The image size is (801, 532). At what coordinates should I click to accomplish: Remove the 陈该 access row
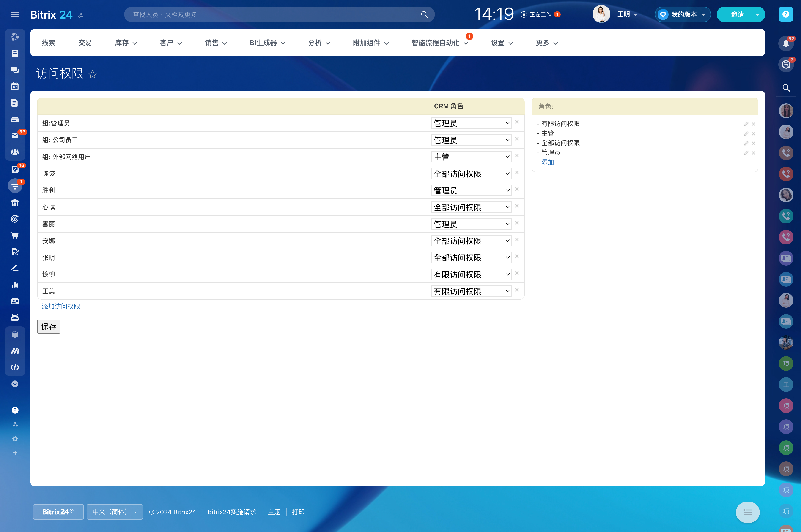pyautogui.click(x=516, y=173)
